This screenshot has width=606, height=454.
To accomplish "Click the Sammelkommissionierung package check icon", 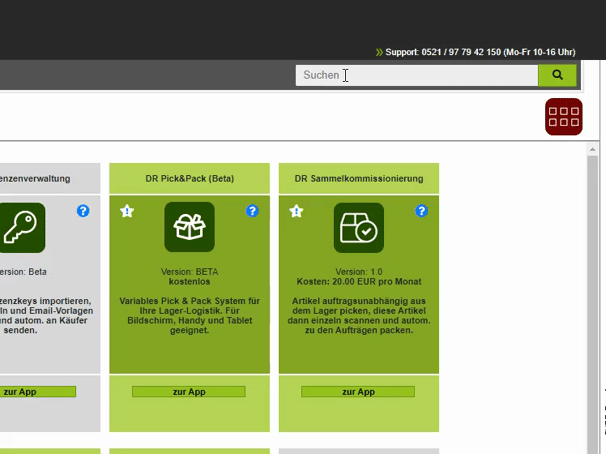I will point(359,228).
